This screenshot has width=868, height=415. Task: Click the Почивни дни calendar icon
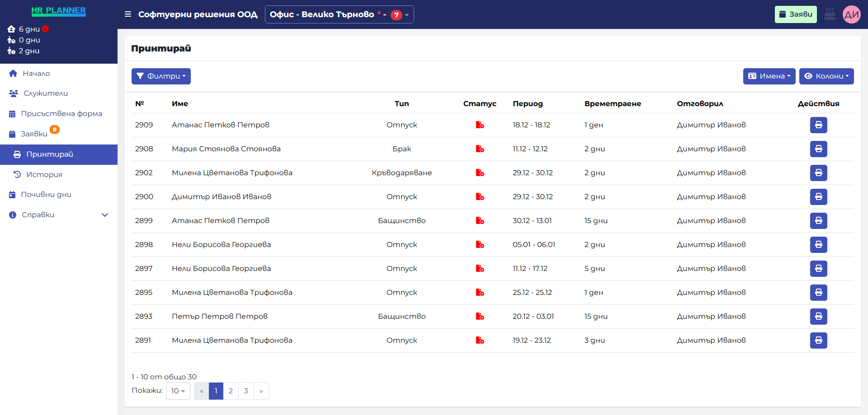click(12, 194)
